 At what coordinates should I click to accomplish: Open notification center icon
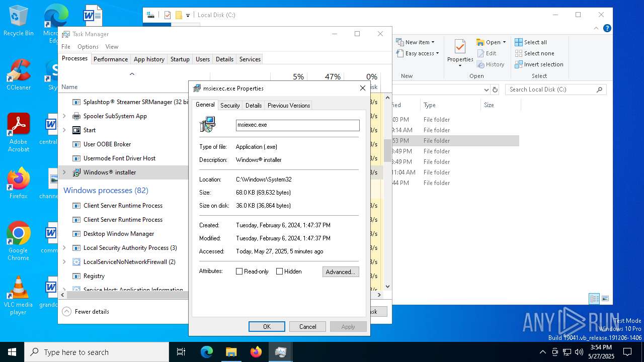tap(627, 352)
